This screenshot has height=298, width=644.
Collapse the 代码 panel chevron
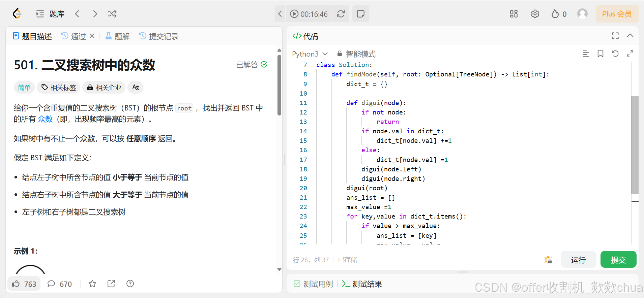630,36
